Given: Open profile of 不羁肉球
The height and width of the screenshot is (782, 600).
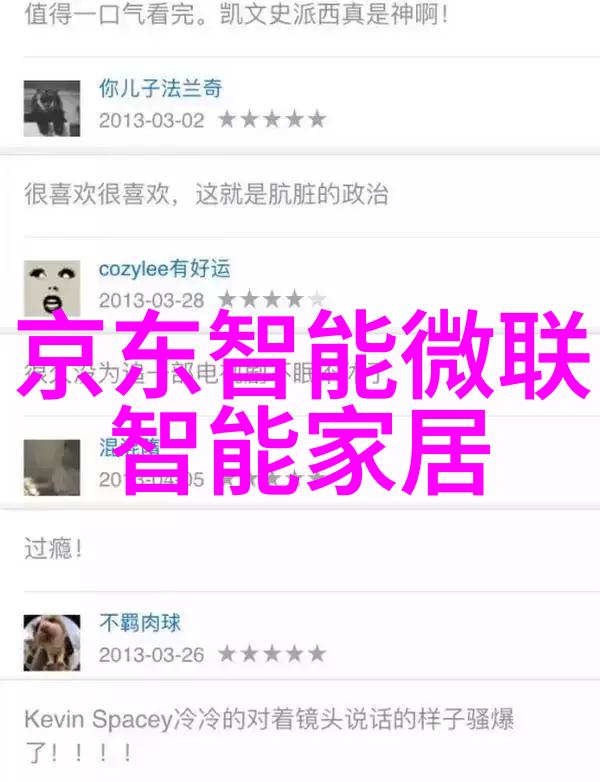Looking at the screenshot, I should pyautogui.click(x=140, y=623).
